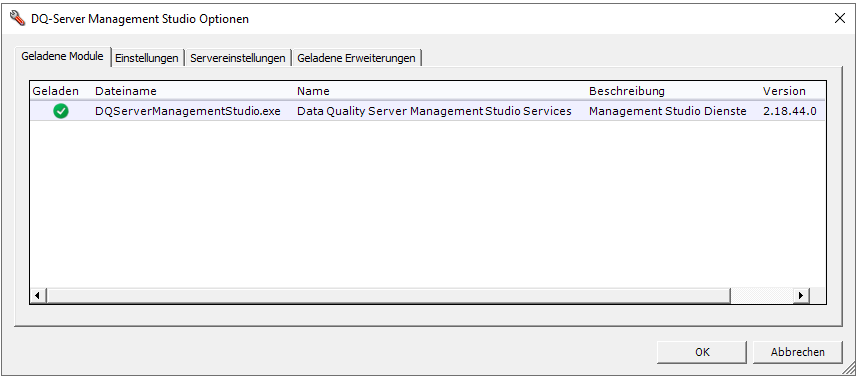This screenshot has width=859, height=381.
Task: Close the options dialog window
Action: pyautogui.click(x=839, y=19)
